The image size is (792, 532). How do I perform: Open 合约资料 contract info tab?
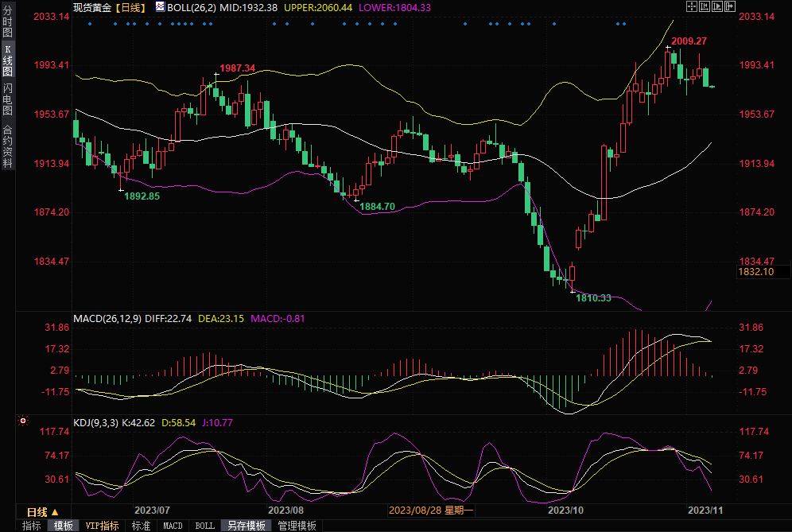[x=7, y=146]
